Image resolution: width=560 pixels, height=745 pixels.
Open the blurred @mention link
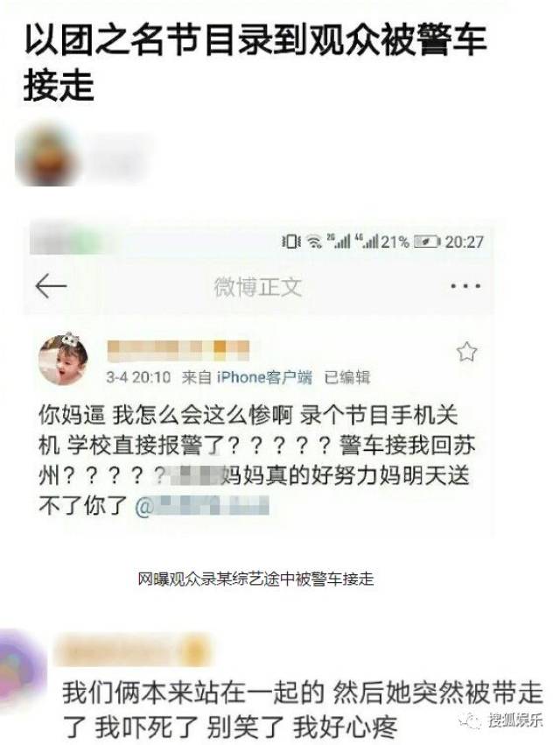pos(202,506)
